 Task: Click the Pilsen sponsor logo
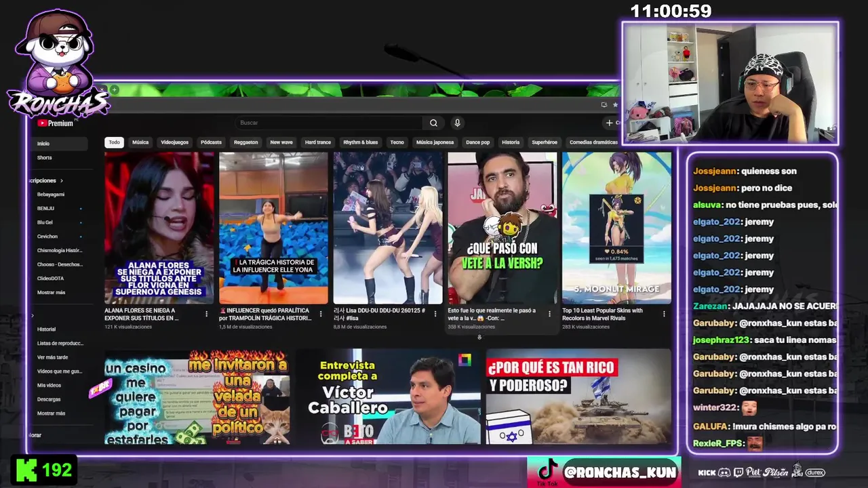[775, 472]
